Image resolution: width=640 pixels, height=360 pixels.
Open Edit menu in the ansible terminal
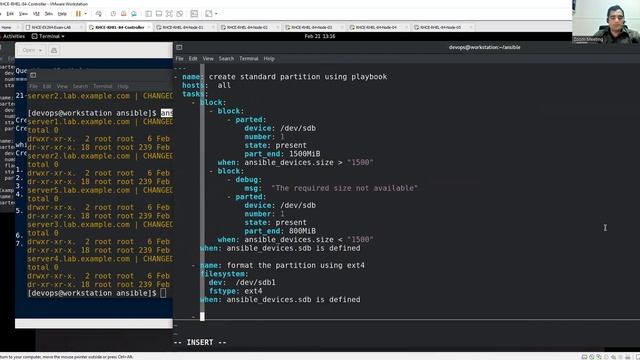pyautogui.click(x=193, y=59)
